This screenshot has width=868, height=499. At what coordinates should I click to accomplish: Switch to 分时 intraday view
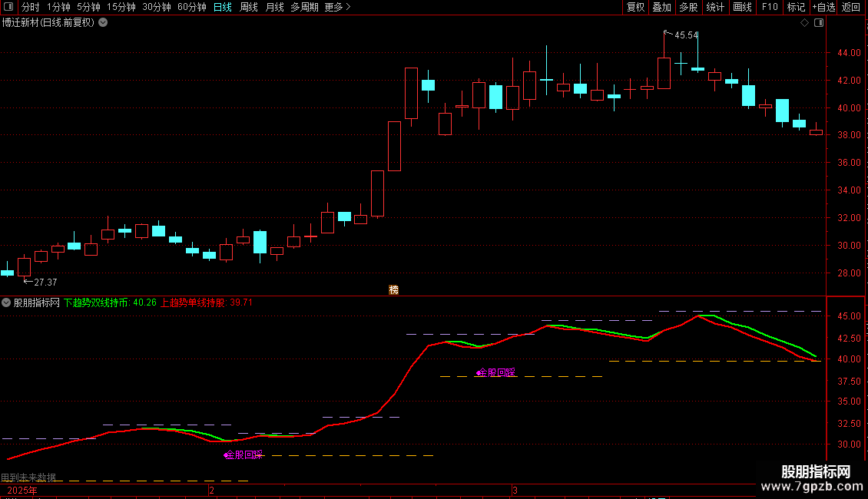pos(30,7)
